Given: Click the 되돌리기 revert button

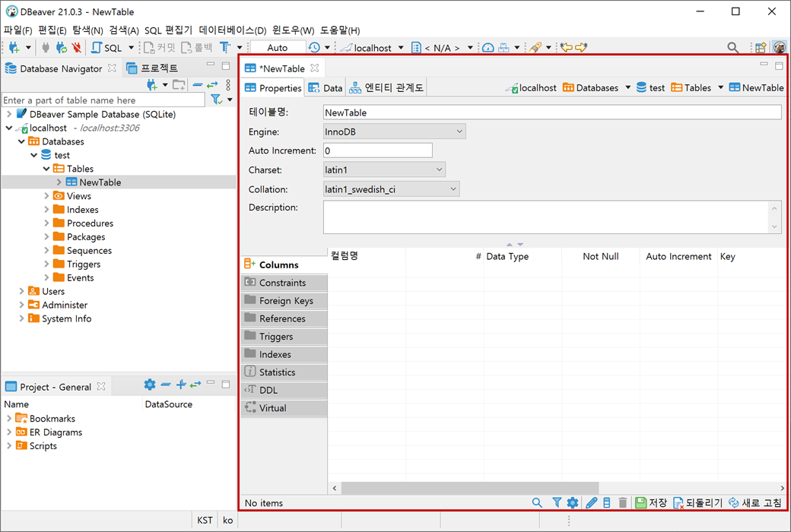Looking at the screenshot, I should tap(698, 503).
